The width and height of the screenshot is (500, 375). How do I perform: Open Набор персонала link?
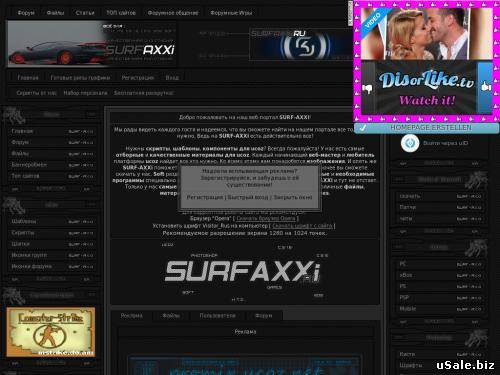(x=85, y=93)
